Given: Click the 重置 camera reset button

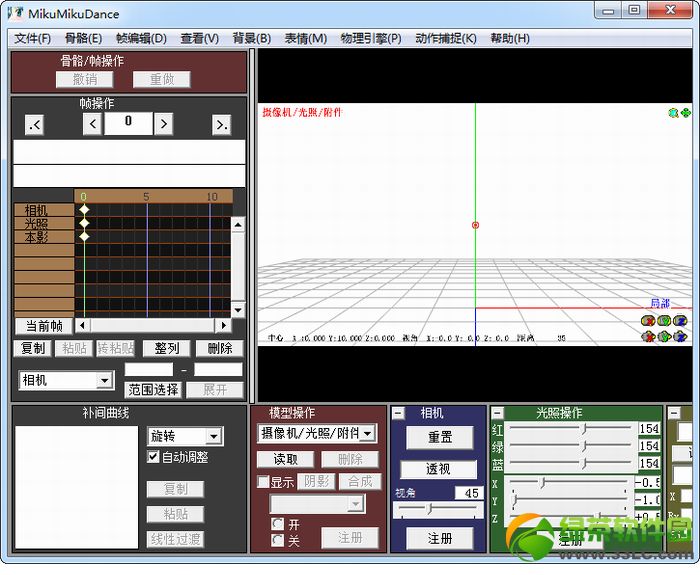Looking at the screenshot, I should 440,437.
